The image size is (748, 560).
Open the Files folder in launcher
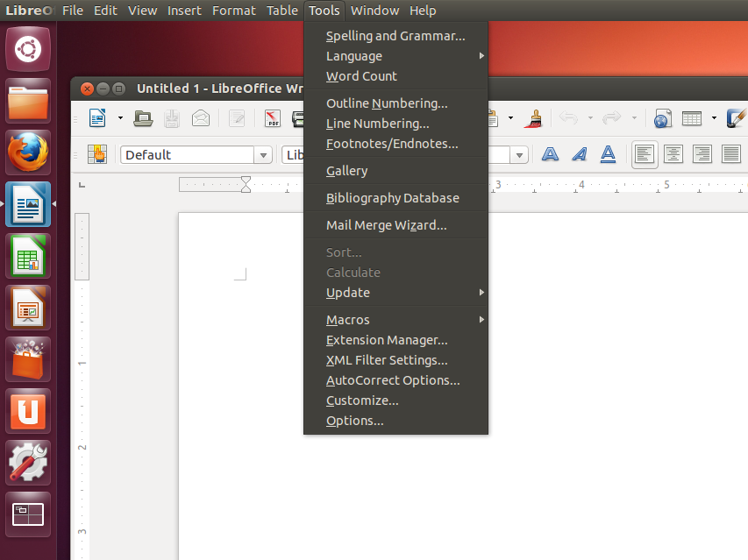coord(28,101)
